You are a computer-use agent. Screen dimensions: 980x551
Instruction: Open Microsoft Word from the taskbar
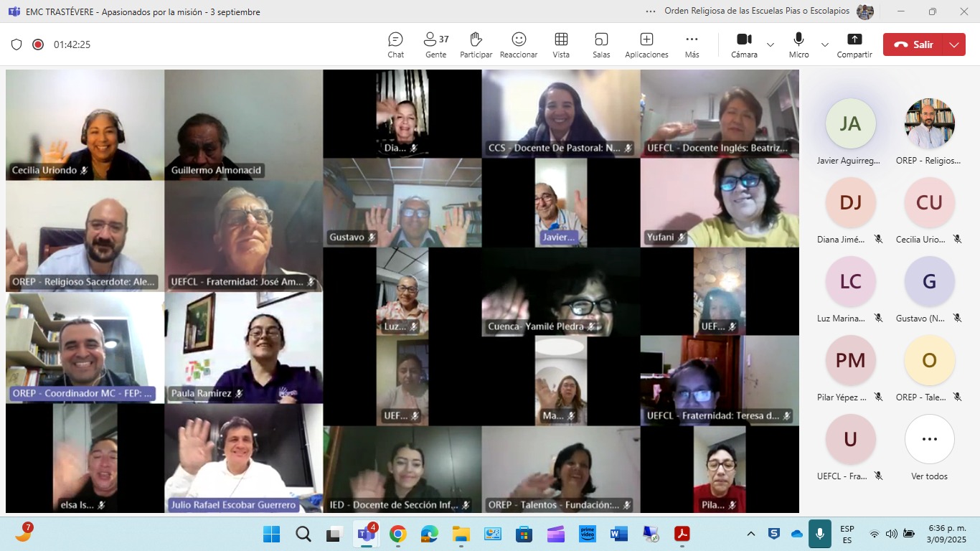click(618, 534)
